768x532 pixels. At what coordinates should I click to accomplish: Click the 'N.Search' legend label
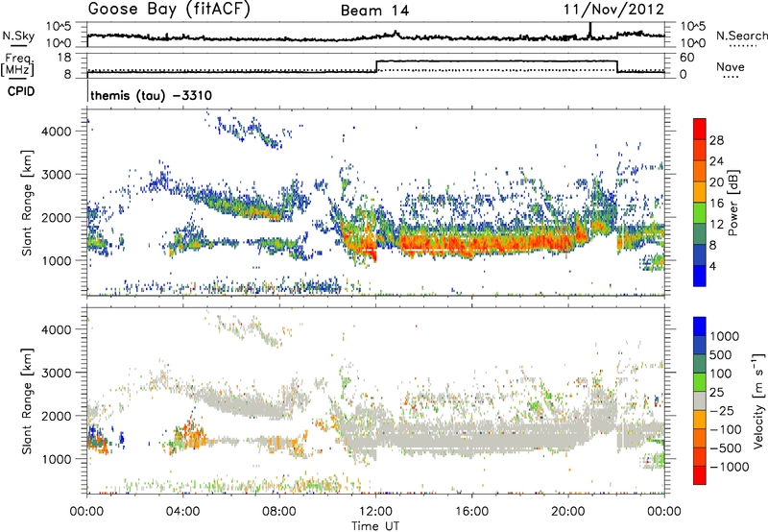click(741, 36)
